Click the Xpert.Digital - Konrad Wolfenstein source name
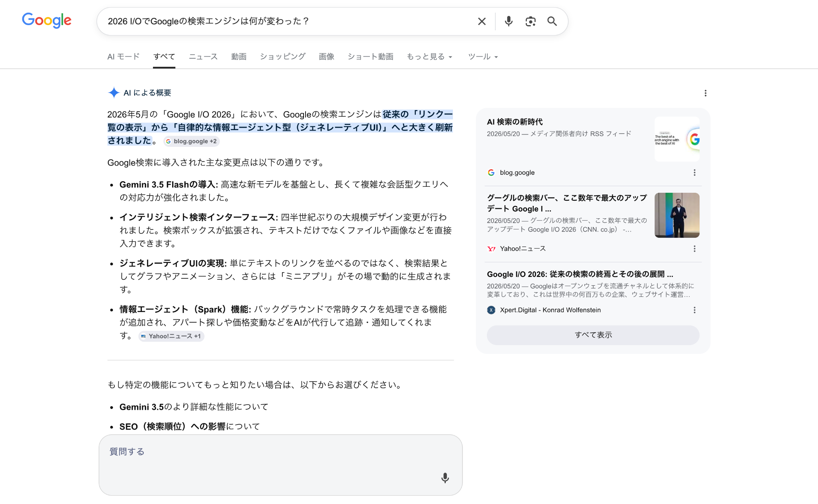The height and width of the screenshot is (504, 818). 550,310
